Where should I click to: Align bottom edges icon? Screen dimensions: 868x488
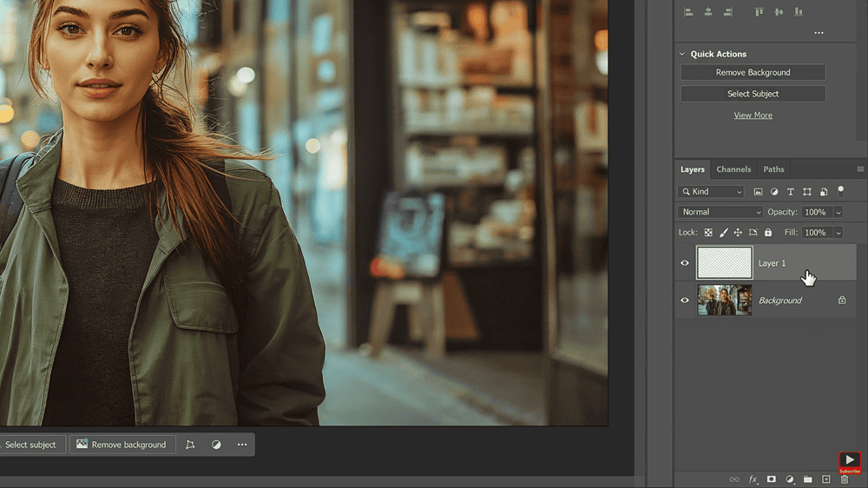click(799, 11)
